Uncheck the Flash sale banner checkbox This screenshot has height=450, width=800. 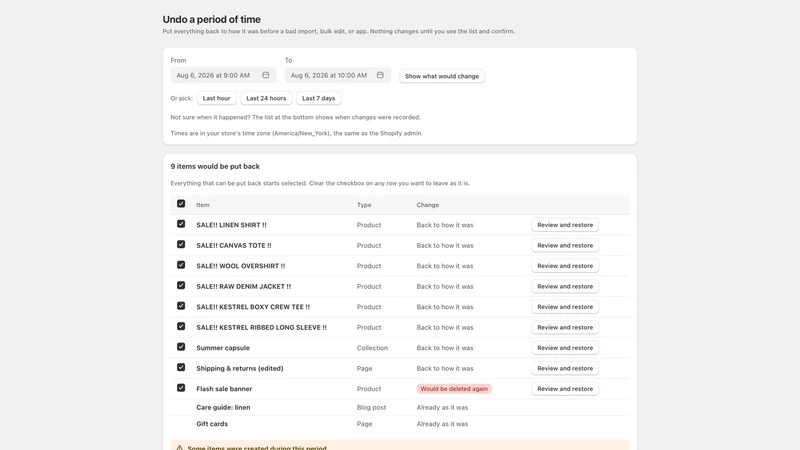[181, 388]
